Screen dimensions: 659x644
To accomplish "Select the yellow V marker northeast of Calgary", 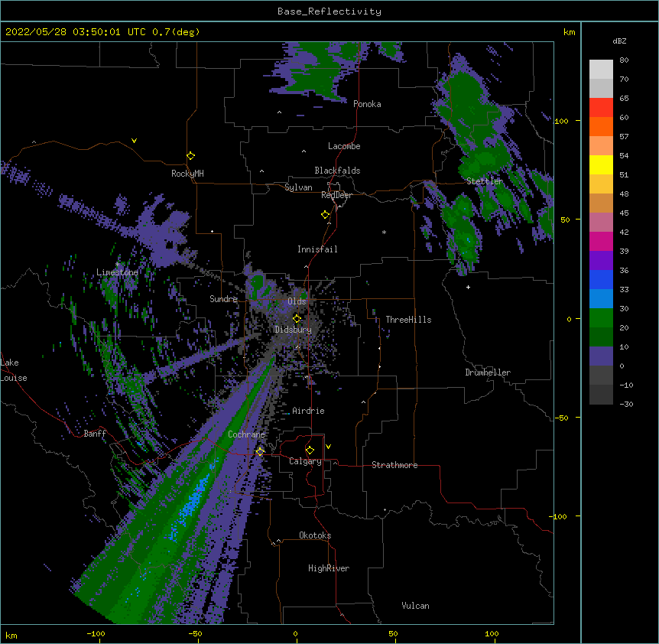I will click(x=328, y=447).
